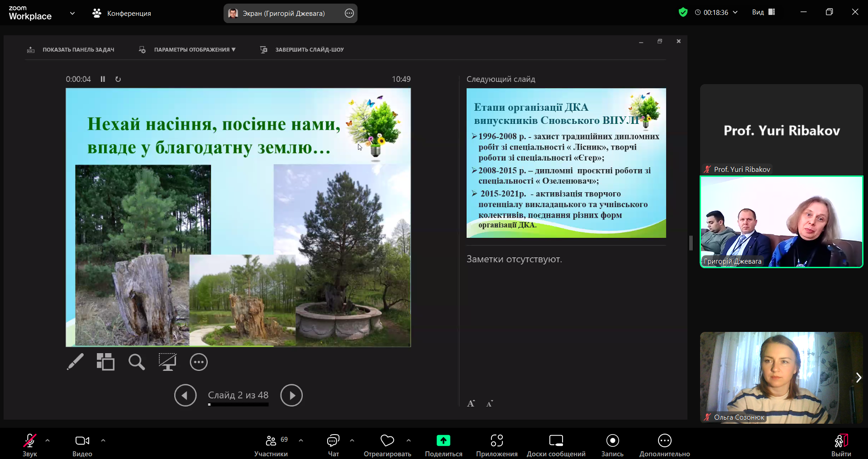Increase notes font size icon

pos(471,403)
